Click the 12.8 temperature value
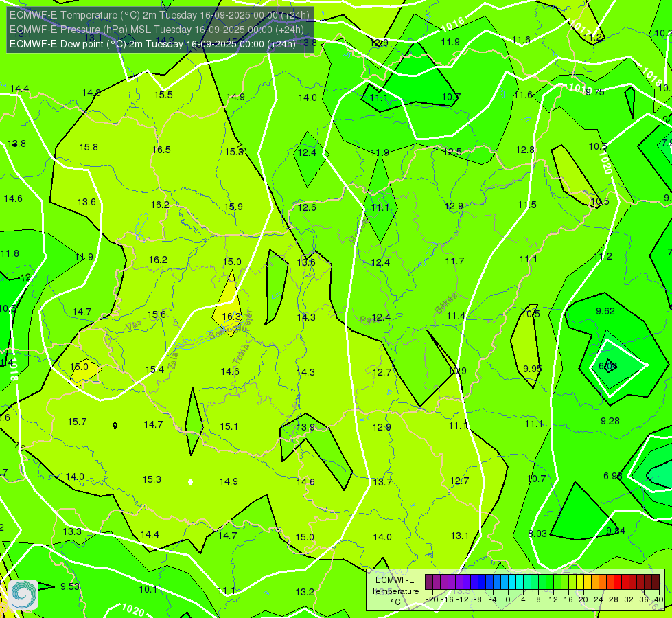672x618 pixels. coord(525,150)
